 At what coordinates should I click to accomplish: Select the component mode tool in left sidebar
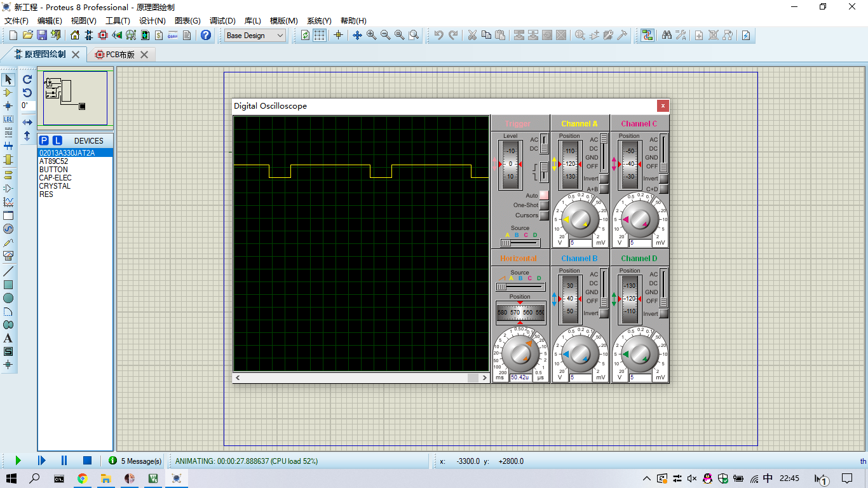pyautogui.click(x=8, y=93)
